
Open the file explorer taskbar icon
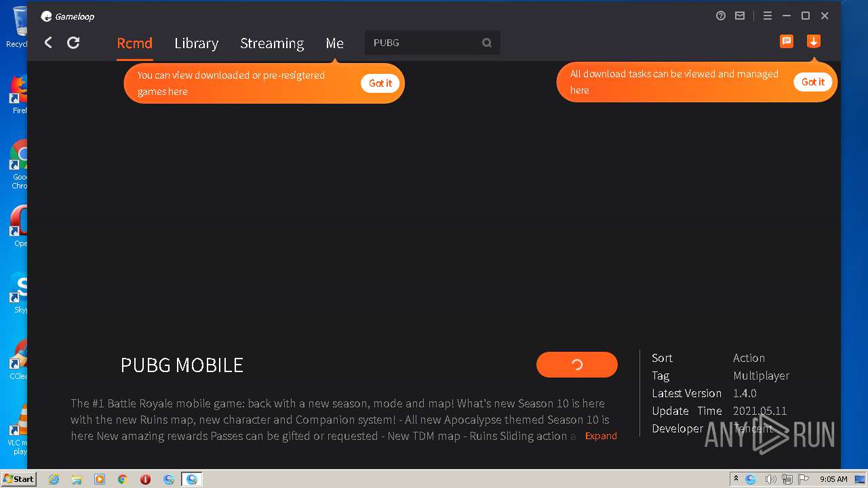point(77,479)
